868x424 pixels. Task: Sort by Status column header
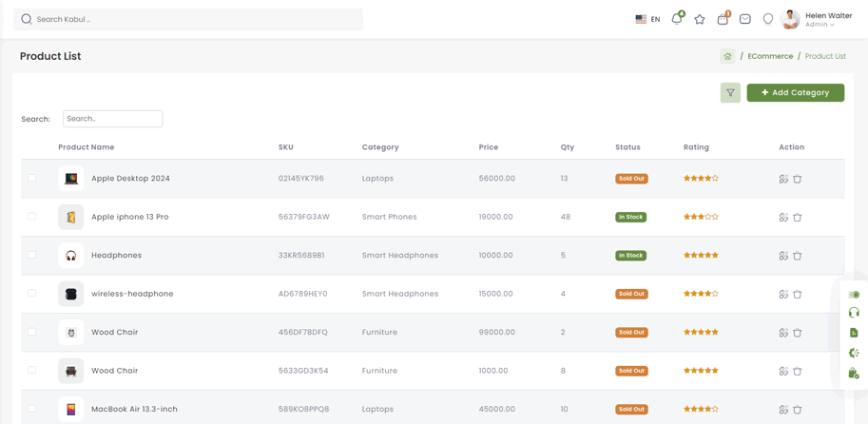click(627, 147)
